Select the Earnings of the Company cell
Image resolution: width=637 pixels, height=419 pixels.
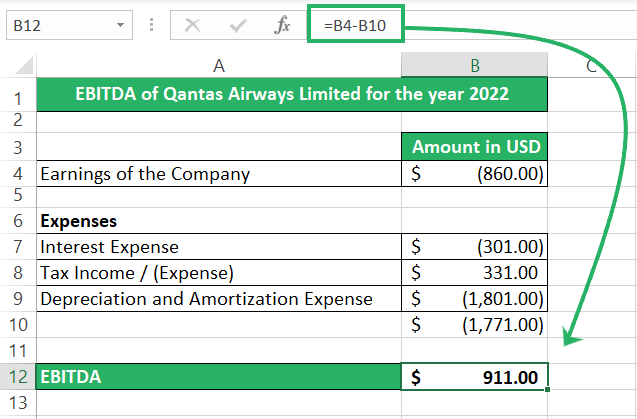218,173
